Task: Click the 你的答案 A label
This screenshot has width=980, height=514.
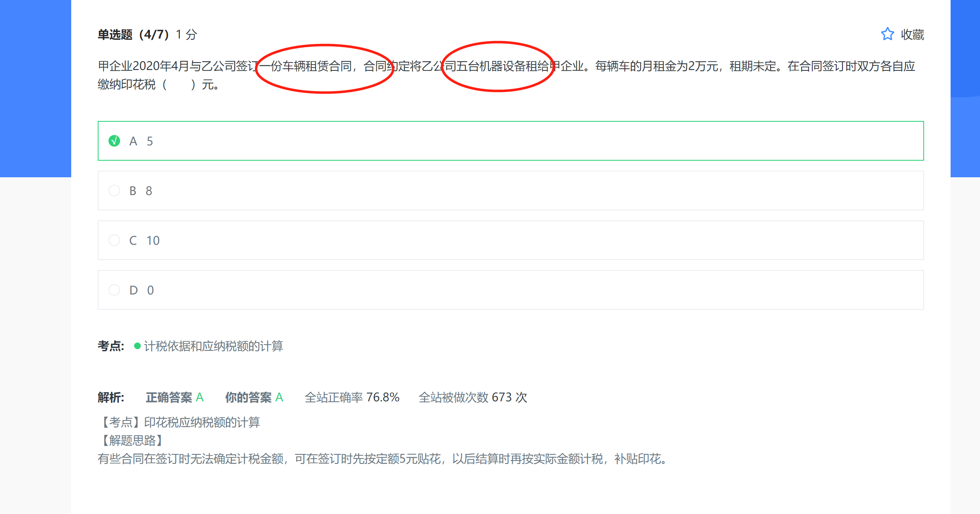Action: [254, 397]
